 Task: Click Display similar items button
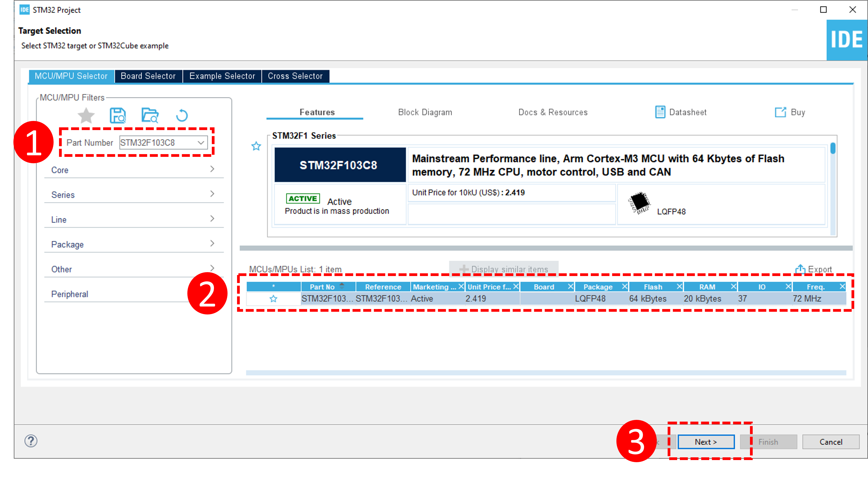pyautogui.click(x=503, y=269)
